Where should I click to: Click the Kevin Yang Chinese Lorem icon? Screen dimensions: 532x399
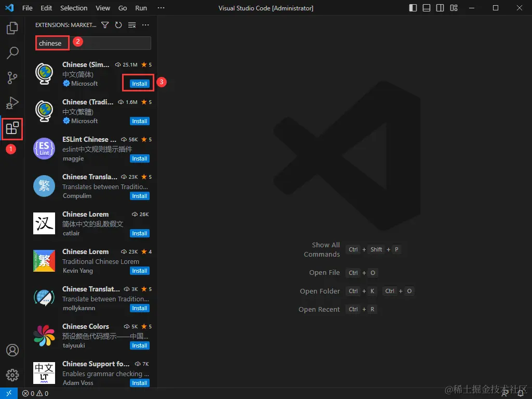pos(44,261)
